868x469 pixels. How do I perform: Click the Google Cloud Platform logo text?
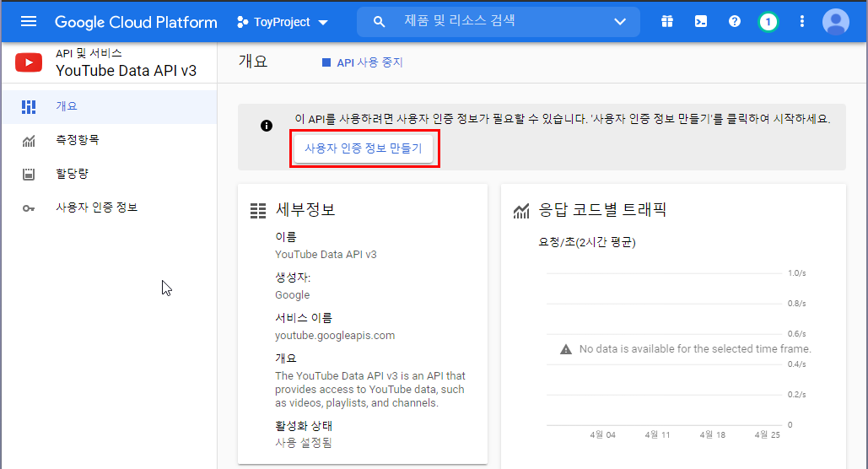[x=136, y=22]
